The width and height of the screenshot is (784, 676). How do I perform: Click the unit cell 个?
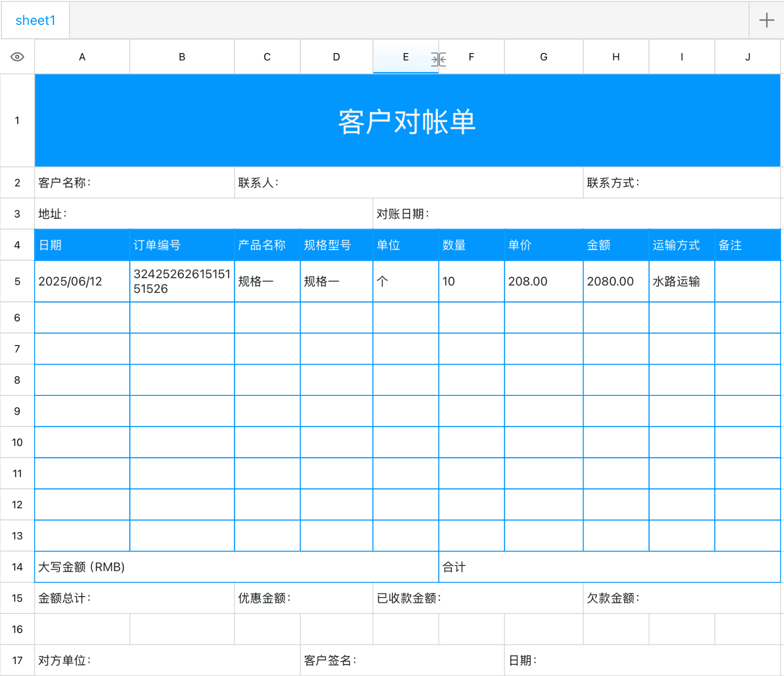[x=406, y=281]
